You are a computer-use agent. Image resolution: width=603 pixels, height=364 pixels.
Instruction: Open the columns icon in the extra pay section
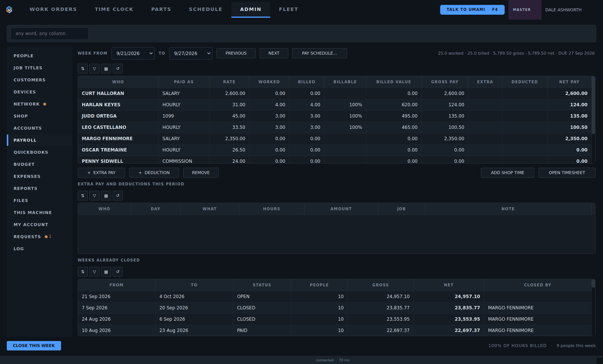pos(106,196)
